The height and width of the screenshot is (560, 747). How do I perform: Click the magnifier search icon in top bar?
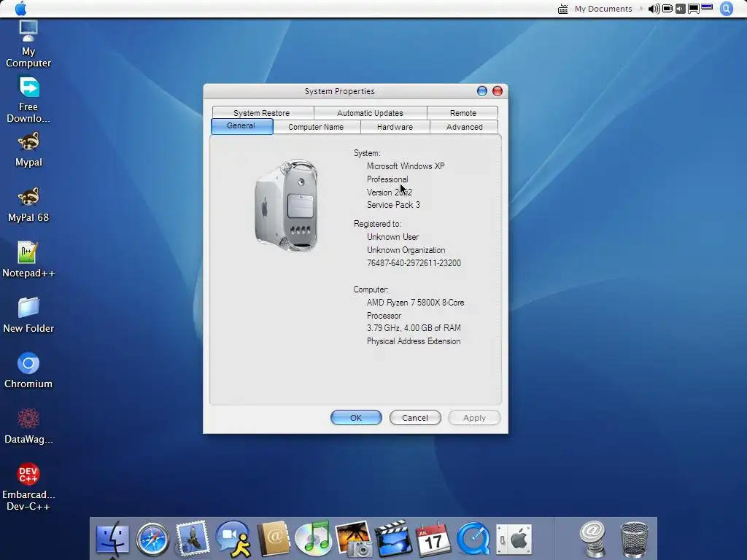[x=726, y=9]
